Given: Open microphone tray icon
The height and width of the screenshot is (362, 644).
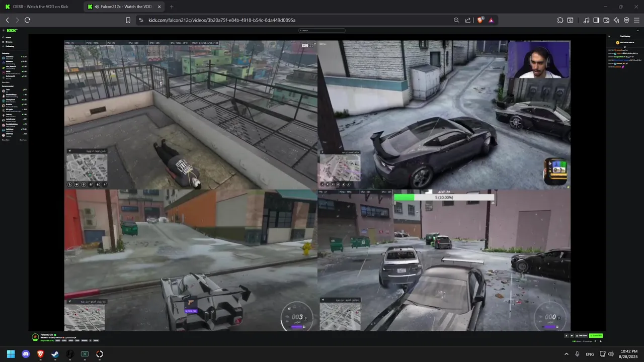Looking at the screenshot, I should [577, 354].
